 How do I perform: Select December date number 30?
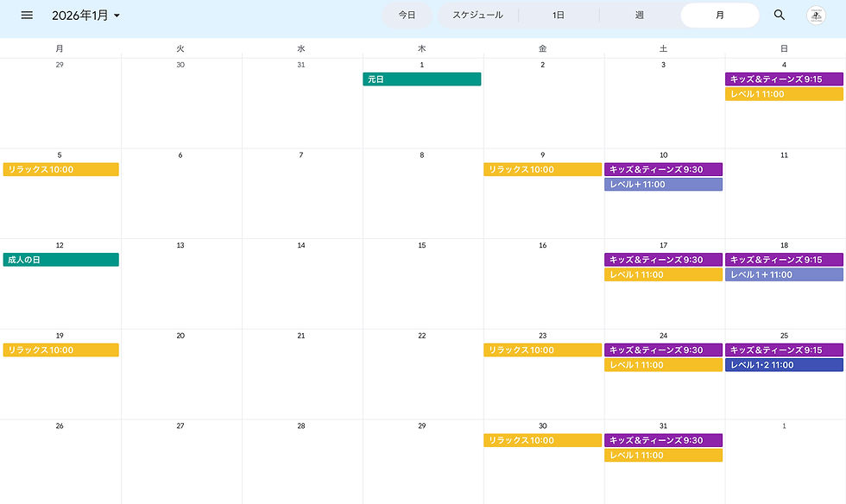(x=180, y=65)
